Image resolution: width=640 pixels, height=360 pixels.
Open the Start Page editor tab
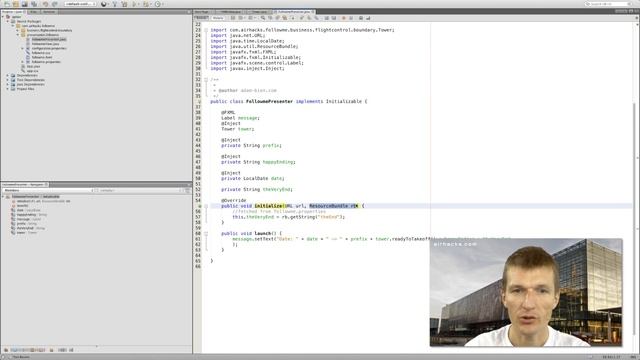point(202,12)
